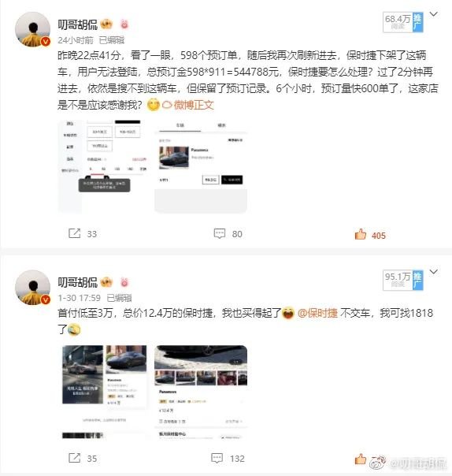Open second post's left car image thumbnail

click(104, 392)
